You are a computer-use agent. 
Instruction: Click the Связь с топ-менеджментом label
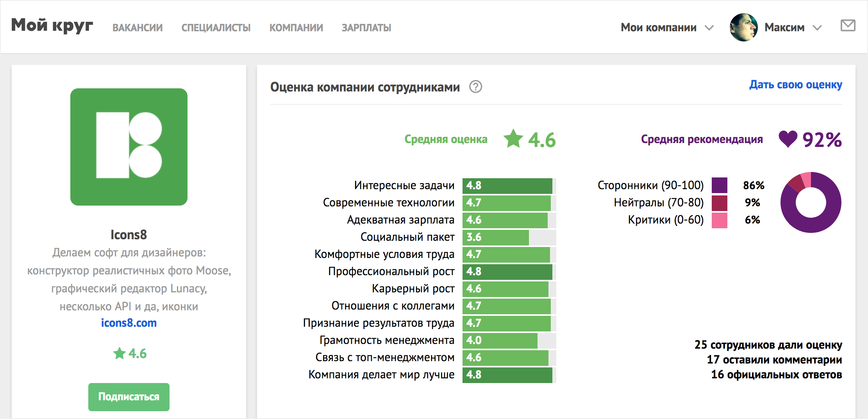[385, 357]
